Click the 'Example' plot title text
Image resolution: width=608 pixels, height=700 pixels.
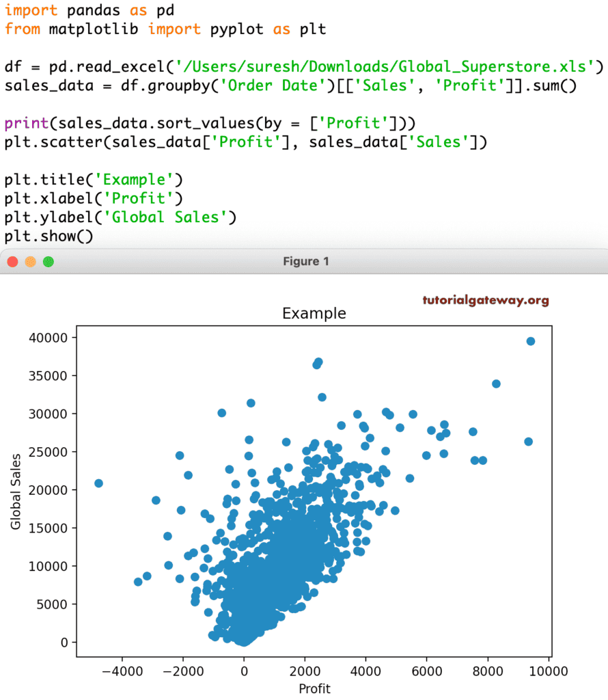314,313
